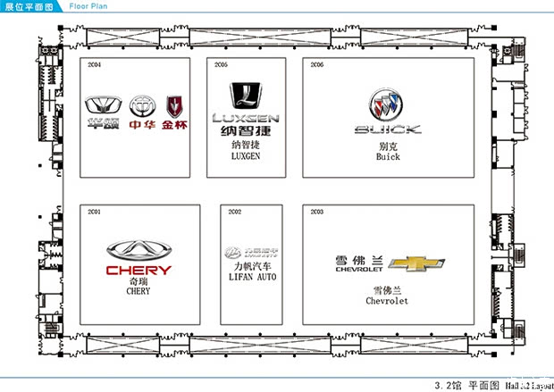
Task: Click booth number 2C06 label
Action: (x=317, y=65)
